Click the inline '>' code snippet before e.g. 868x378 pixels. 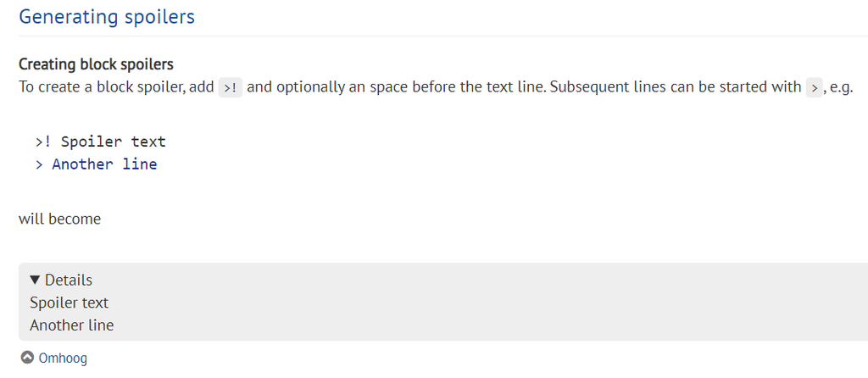[x=814, y=87]
